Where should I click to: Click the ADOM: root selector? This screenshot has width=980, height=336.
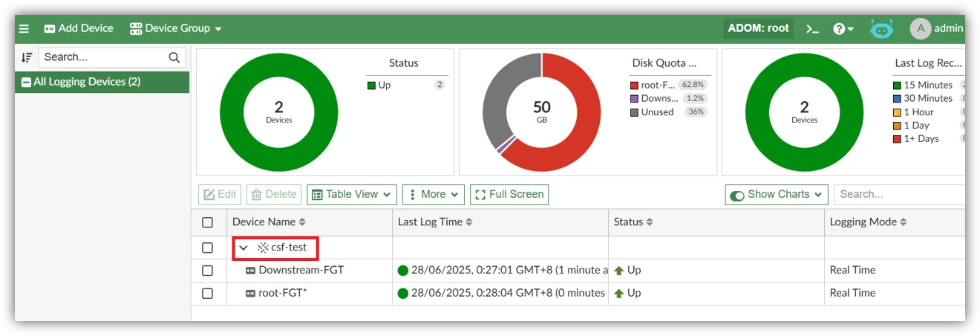point(758,28)
